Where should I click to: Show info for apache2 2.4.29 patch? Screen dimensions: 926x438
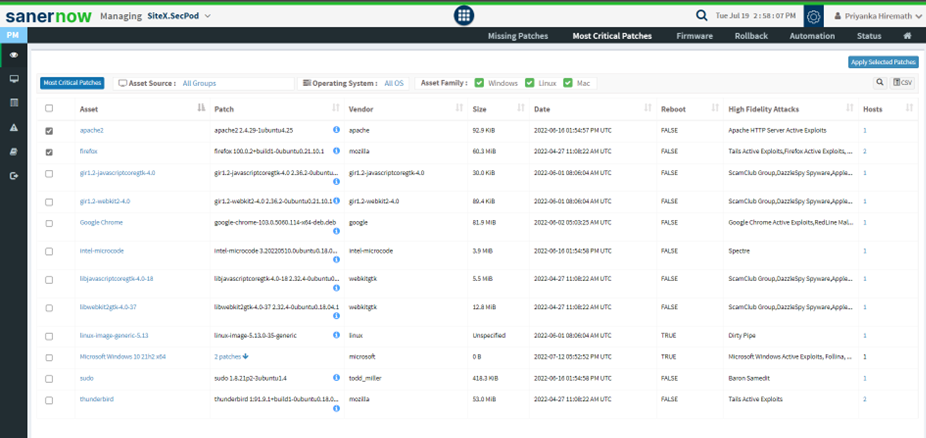337,129
